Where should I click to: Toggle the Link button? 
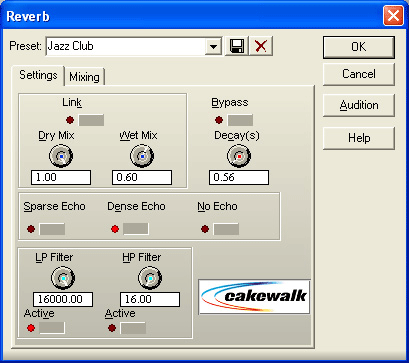click(x=91, y=120)
